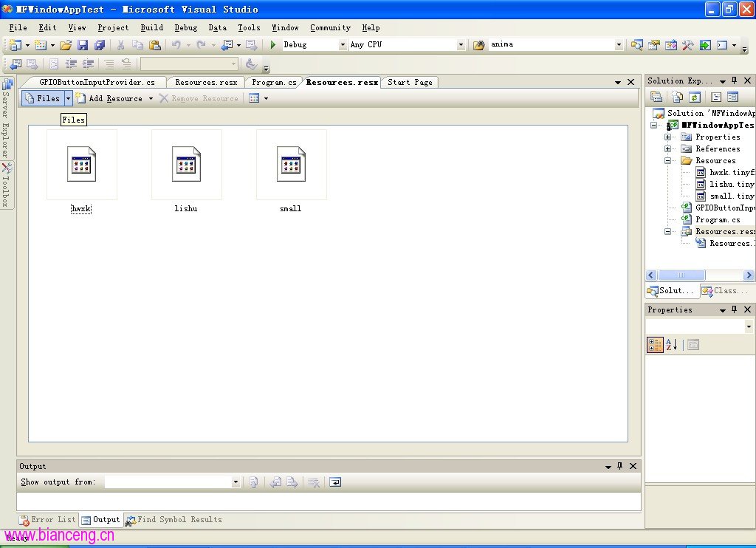
Task: Open the Toolbox hammer-and-wrench icon
Action: pos(687,45)
